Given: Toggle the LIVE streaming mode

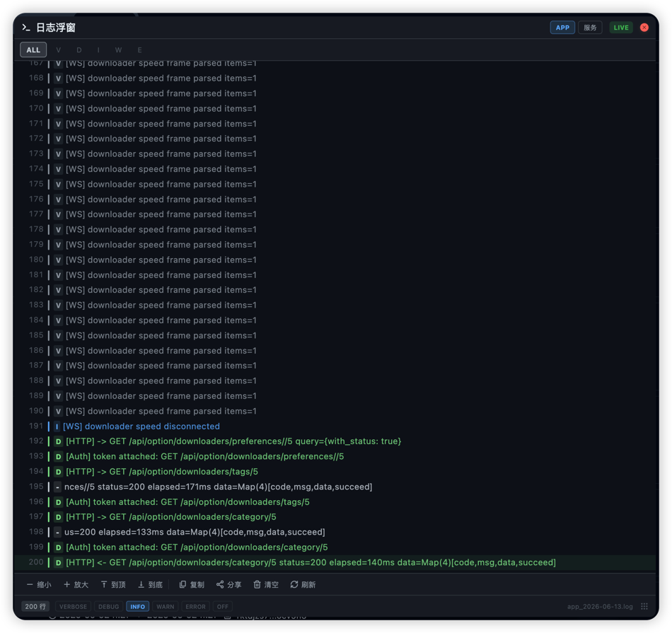Looking at the screenshot, I should click(x=621, y=28).
